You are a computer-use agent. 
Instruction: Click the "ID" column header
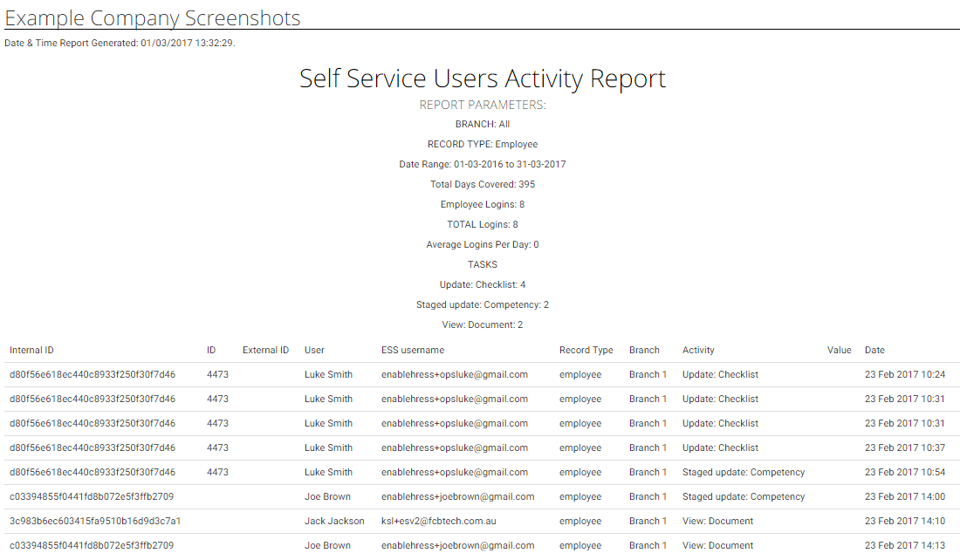pos(211,350)
